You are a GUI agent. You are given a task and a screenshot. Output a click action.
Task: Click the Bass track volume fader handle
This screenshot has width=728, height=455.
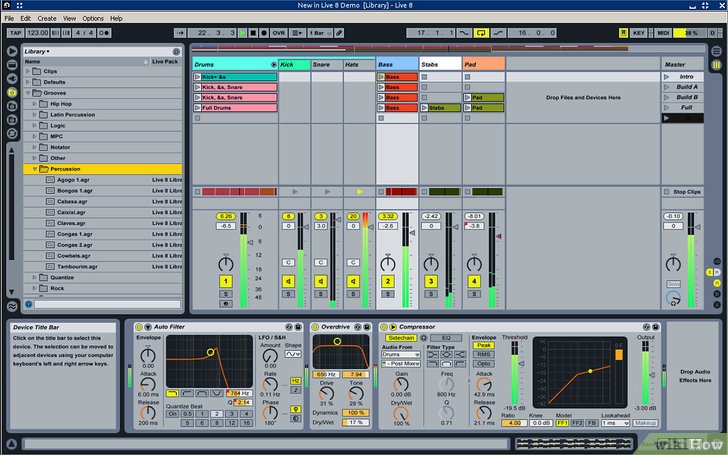point(412,233)
